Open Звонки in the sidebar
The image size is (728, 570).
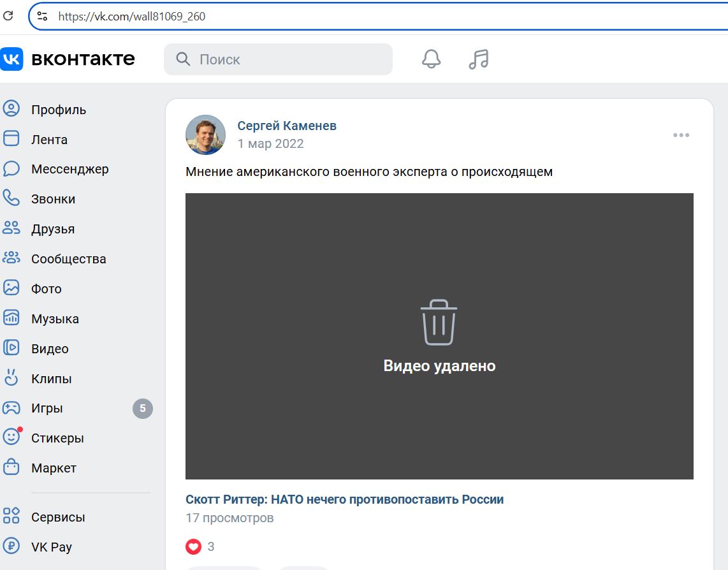[x=54, y=199]
